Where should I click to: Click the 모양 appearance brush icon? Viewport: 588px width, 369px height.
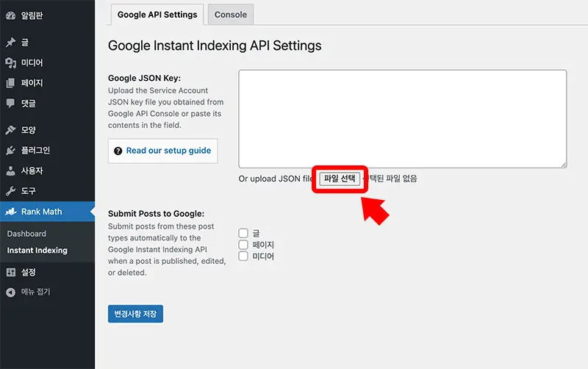pyautogui.click(x=10, y=130)
